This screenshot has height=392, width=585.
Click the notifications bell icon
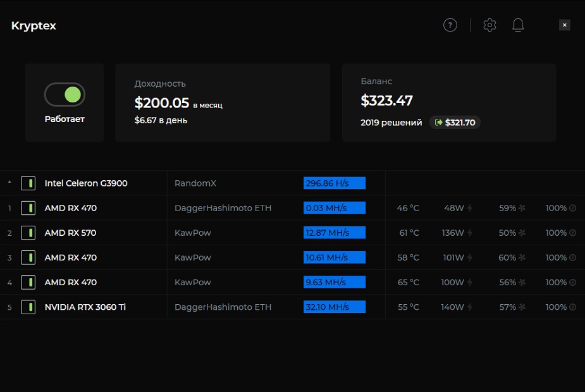(518, 25)
